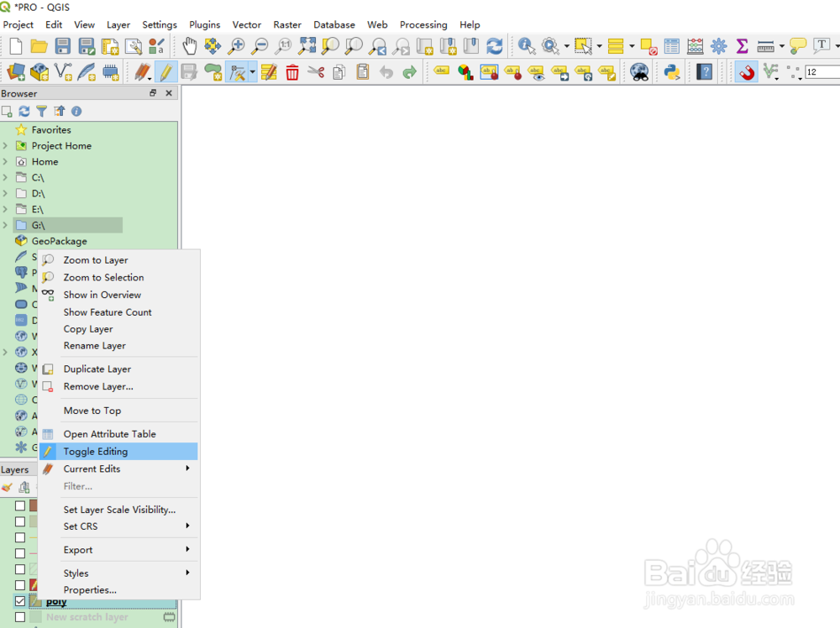Click Show Feature Count entry

pyautogui.click(x=118, y=312)
